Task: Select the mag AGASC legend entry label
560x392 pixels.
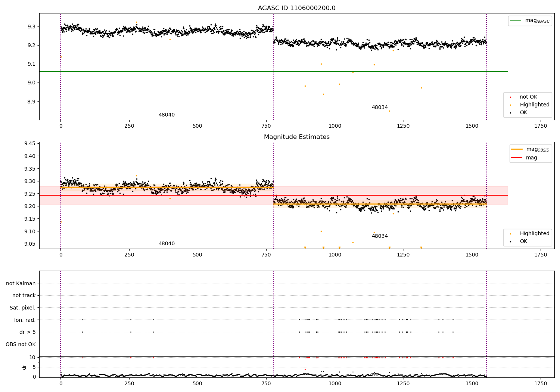Action: tap(537, 21)
